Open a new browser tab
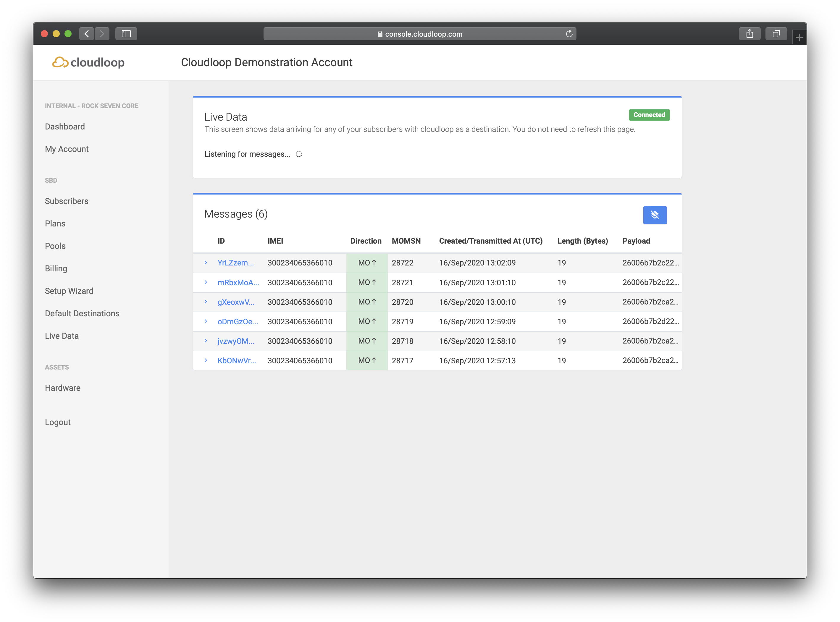Viewport: 840px width, 622px height. (799, 37)
